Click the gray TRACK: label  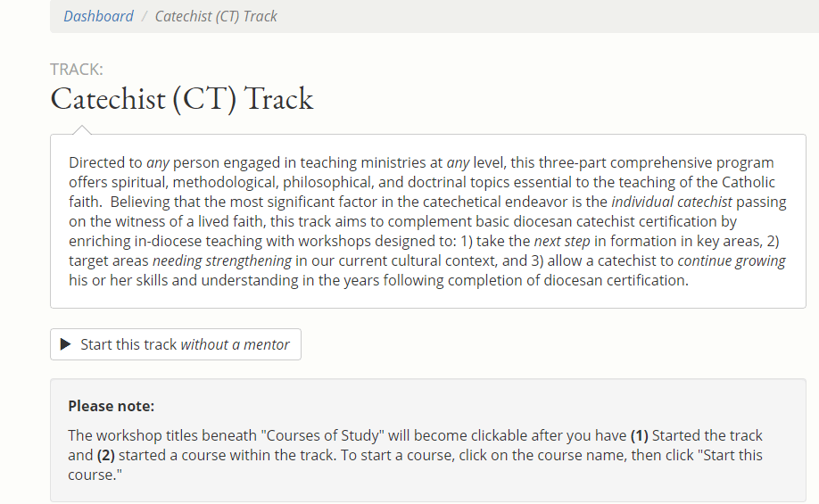77,70
